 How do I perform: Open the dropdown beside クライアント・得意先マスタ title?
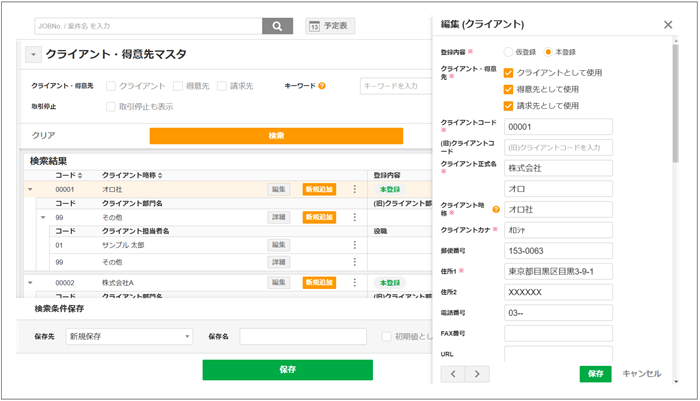(33, 56)
